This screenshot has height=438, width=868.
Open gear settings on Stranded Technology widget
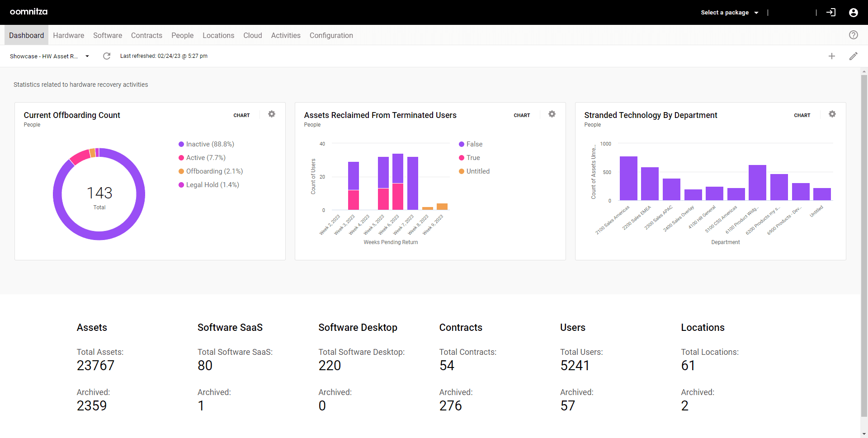[x=832, y=114]
